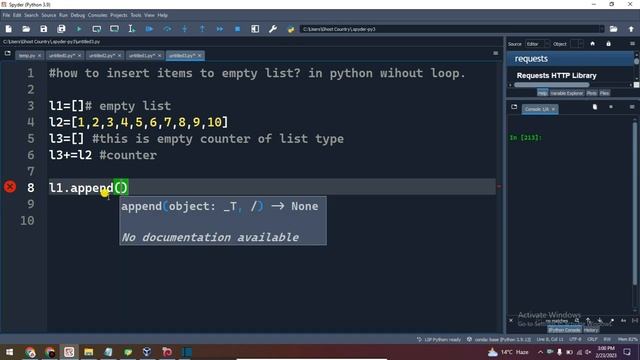Screen dimensions: 640x360
Task: Go to parent directory arrow icon
Action: pyautogui.click(x=631, y=29)
